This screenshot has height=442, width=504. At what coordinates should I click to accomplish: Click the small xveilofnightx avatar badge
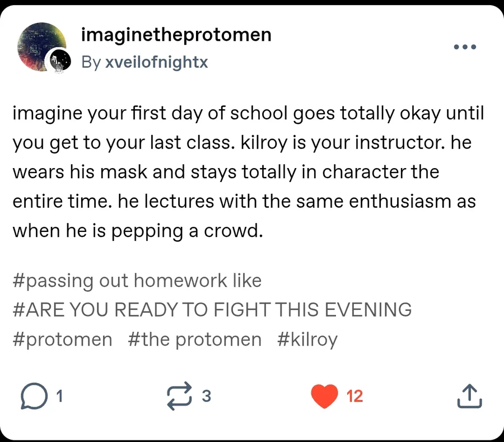[58, 61]
